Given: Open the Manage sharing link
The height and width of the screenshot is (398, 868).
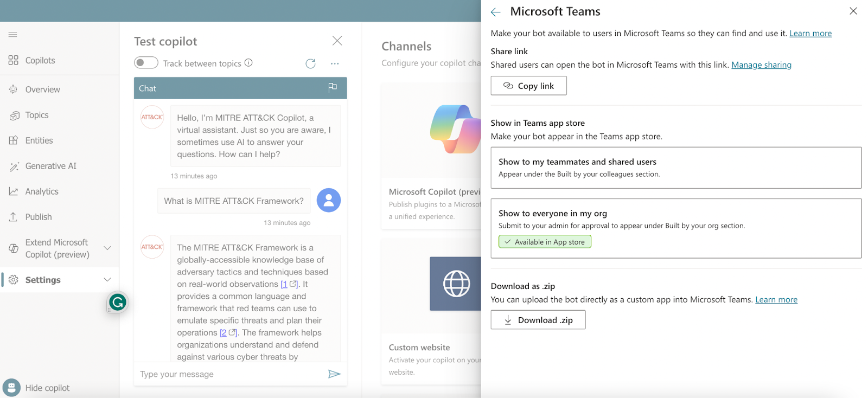Looking at the screenshot, I should (x=761, y=65).
